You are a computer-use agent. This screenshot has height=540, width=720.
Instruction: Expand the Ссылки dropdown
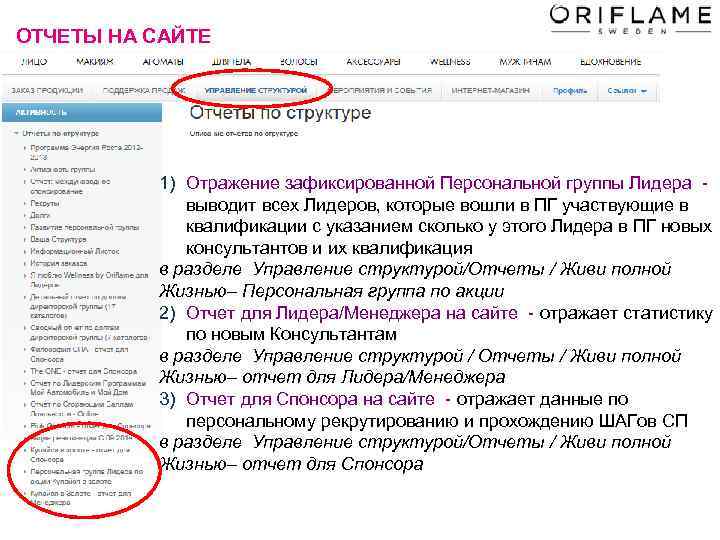pos(627,90)
